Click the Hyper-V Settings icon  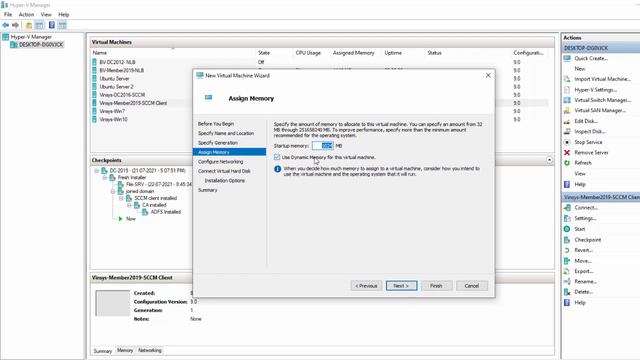click(x=567, y=90)
